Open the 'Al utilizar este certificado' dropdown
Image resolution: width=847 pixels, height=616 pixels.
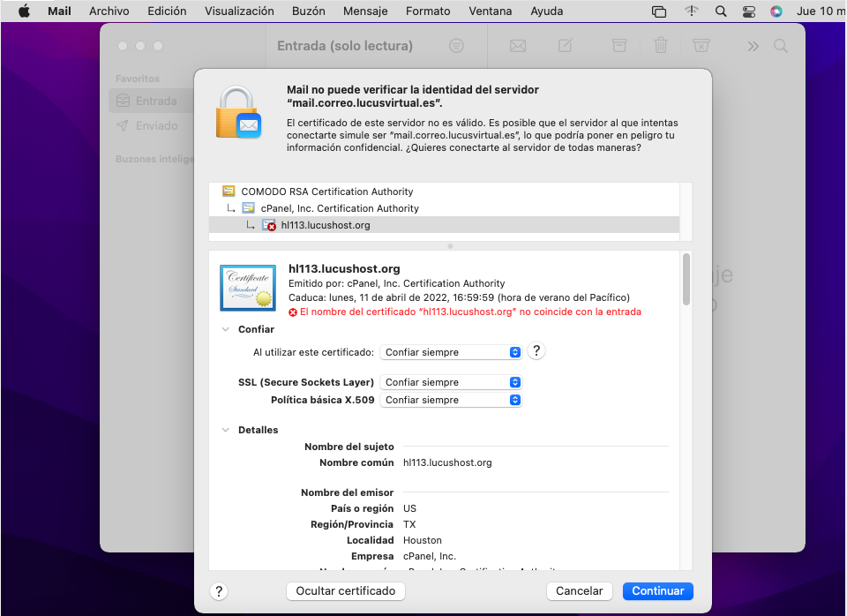pyautogui.click(x=451, y=352)
